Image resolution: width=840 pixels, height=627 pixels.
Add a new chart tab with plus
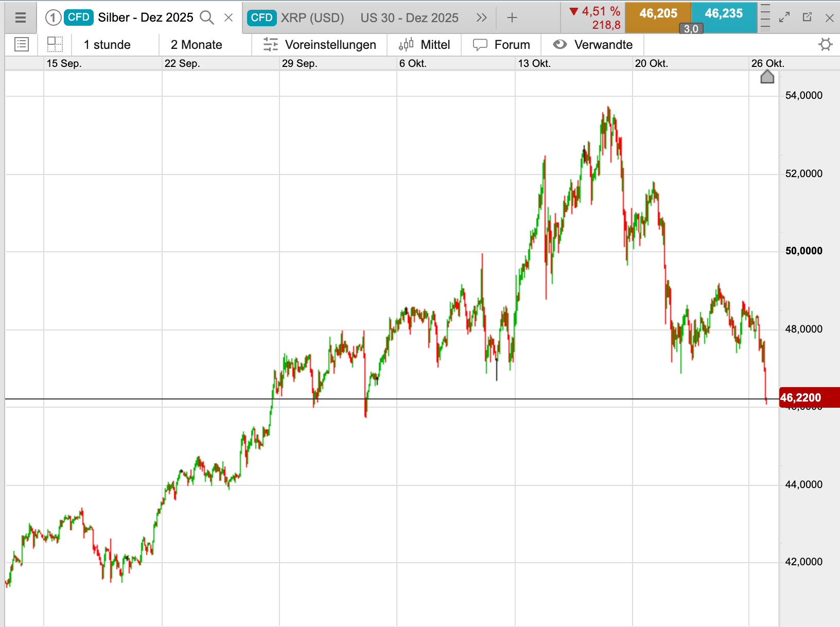tap(512, 18)
